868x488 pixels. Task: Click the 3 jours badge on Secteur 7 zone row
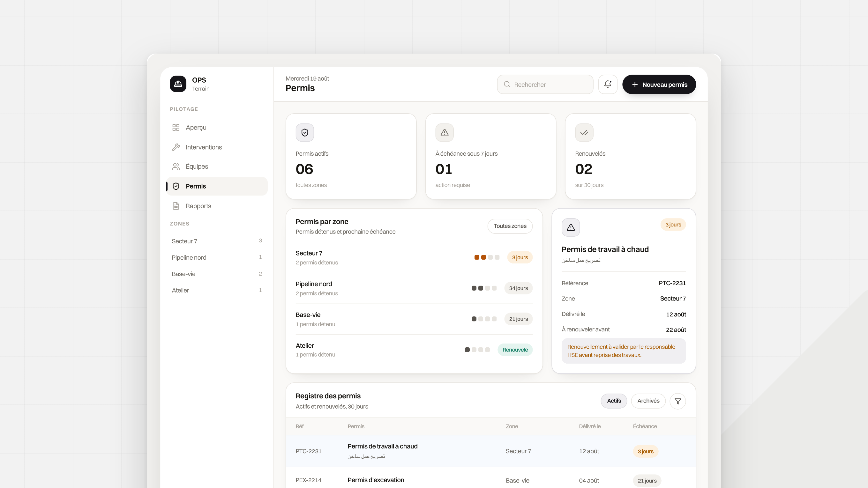(520, 257)
